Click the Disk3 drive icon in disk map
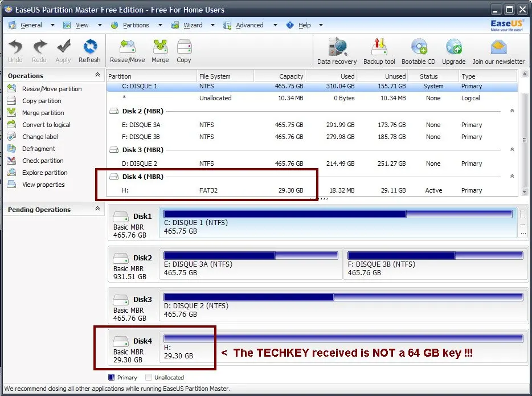Image resolution: width=532 pixels, height=396 pixels. [121, 300]
